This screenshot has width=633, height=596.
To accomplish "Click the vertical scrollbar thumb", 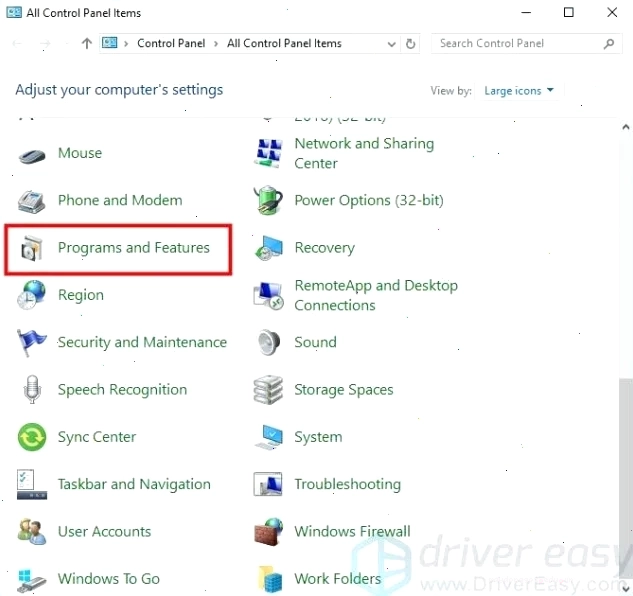I will [x=626, y=477].
